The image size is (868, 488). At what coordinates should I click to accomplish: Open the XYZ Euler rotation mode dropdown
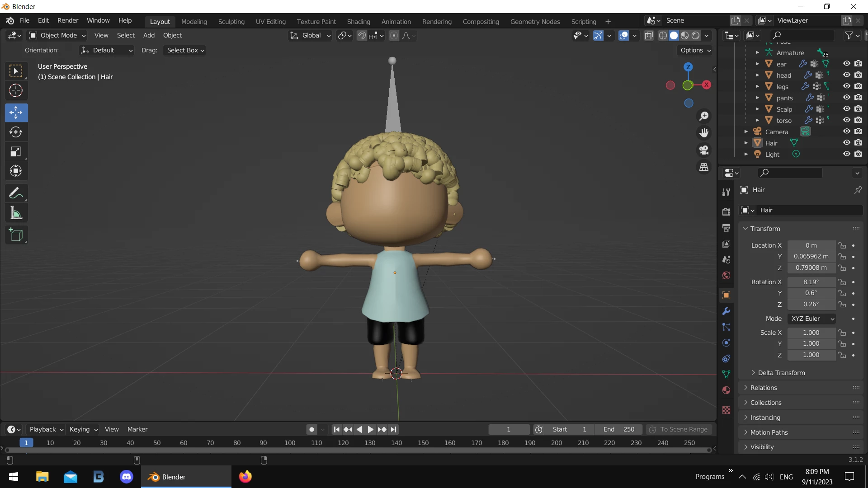click(x=812, y=319)
